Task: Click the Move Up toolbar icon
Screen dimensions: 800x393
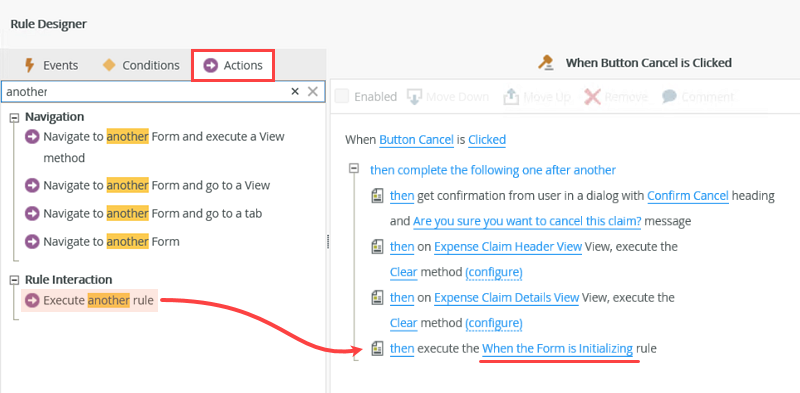Action: [511, 96]
